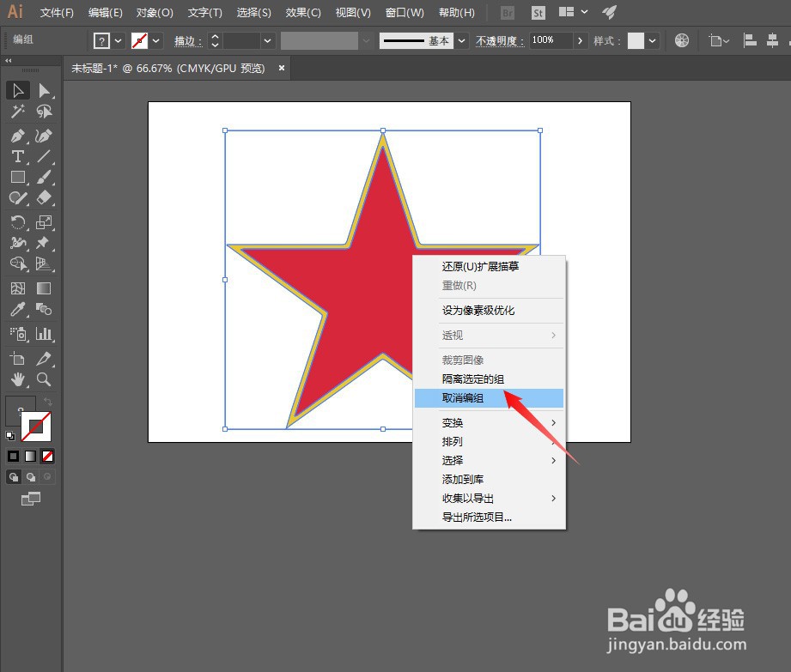Screen dimensions: 791x672
Task: Open the opacity dropdown arrow
Action: pyautogui.click(x=581, y=39)
